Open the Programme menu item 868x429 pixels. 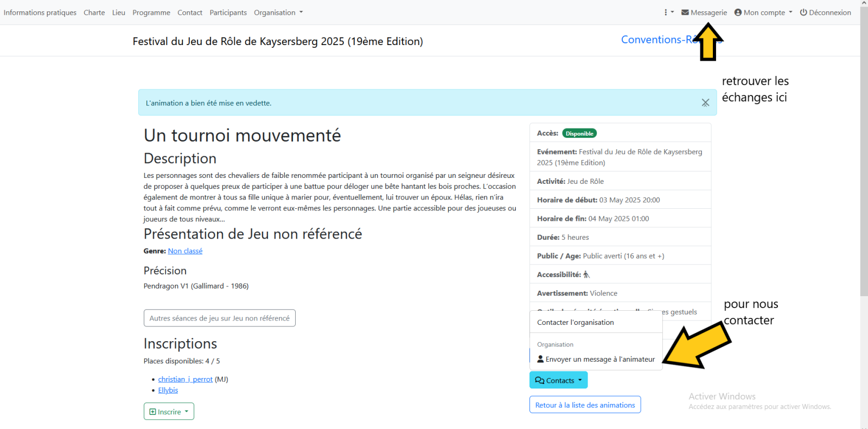[x=151, y=12]
